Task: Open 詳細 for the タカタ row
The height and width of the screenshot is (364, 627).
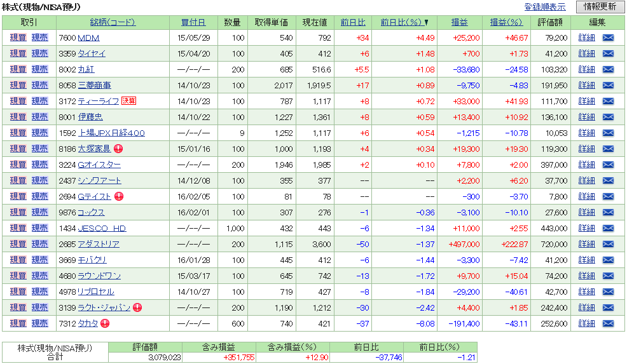Action: pos(586,323)
